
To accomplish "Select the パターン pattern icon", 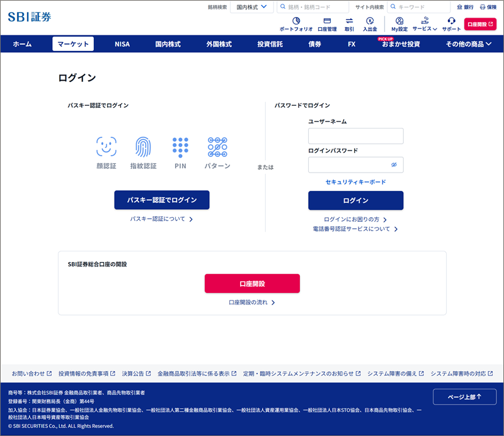I will pyautogui.click(x=217, y=147).
